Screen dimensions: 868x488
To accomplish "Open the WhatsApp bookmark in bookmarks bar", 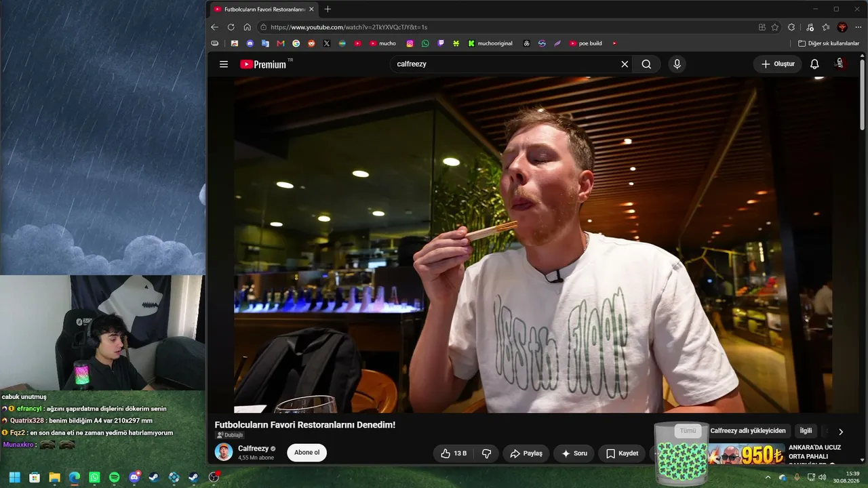I will point(425,43).
